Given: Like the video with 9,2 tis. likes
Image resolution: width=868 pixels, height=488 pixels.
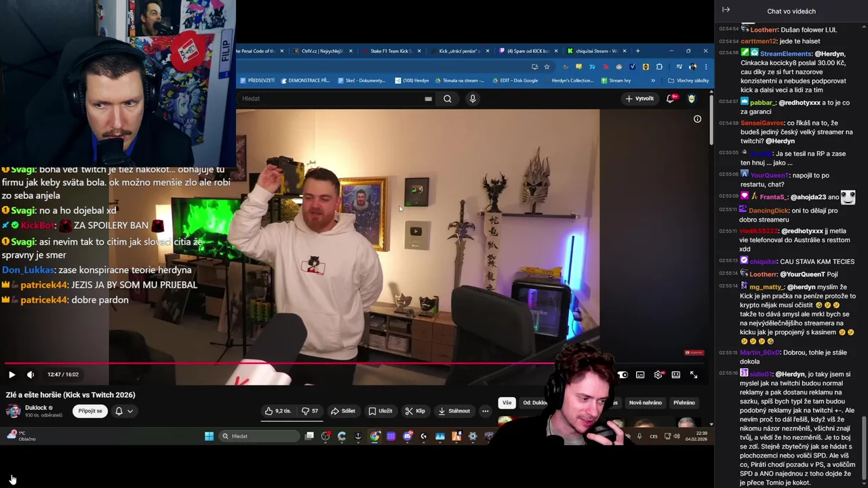Looking at the screenshot, I should coord(278,411).
